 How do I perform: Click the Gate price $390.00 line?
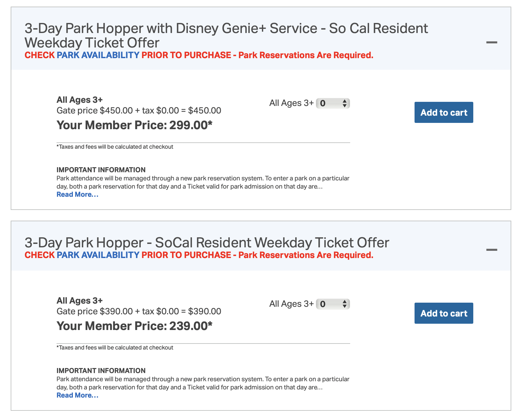(x=138, y=311)
